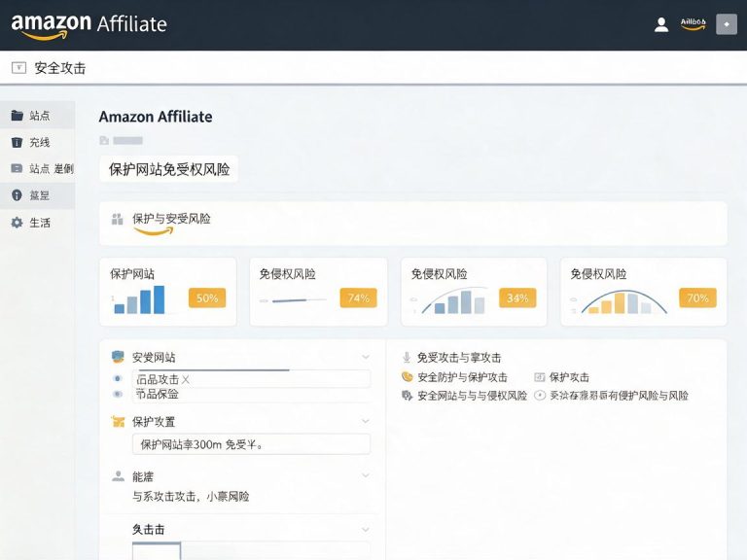The width and height of the screenshot is (747, 560).
Task: Click the 保护网站免受权风险 button
Action: pos(168,169)
